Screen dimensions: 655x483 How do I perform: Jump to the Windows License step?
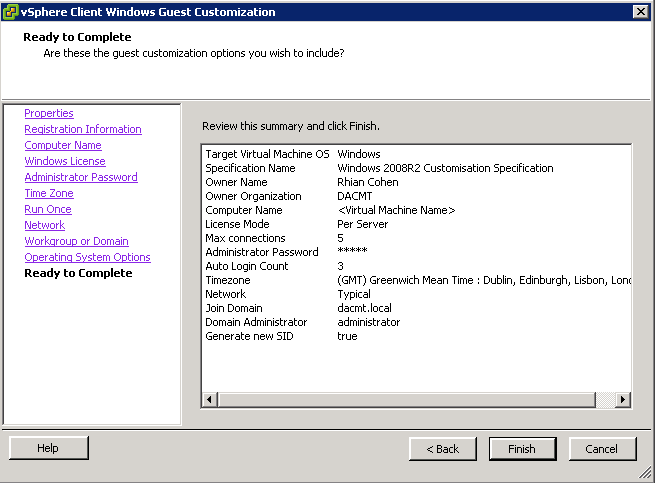click(65, 161)
